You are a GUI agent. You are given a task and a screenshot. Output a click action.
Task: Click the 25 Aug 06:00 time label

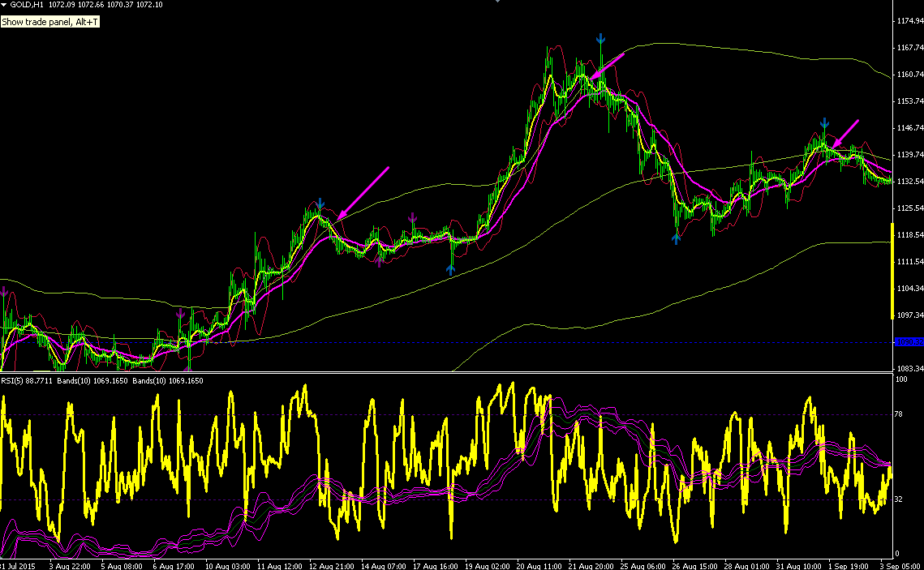(643, 567)
